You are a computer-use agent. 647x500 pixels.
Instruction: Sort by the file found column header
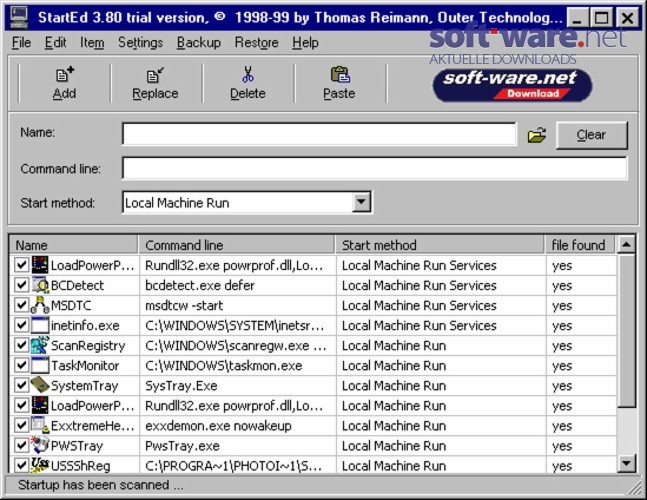[580, 245]
